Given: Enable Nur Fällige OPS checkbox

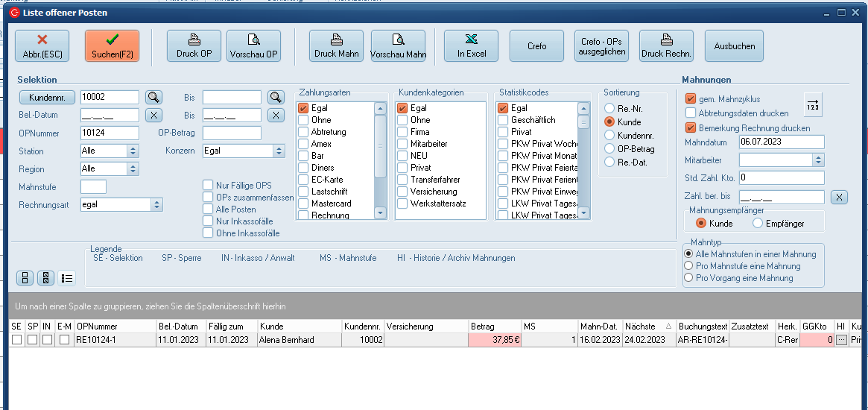Looking at the screenshot, I should [x=209, y=186].
